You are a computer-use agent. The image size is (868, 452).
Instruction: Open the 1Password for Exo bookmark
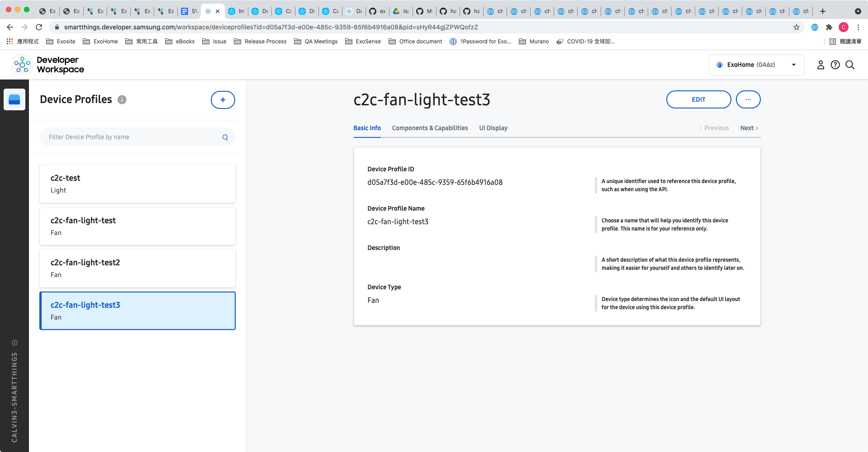coord(480,42)
